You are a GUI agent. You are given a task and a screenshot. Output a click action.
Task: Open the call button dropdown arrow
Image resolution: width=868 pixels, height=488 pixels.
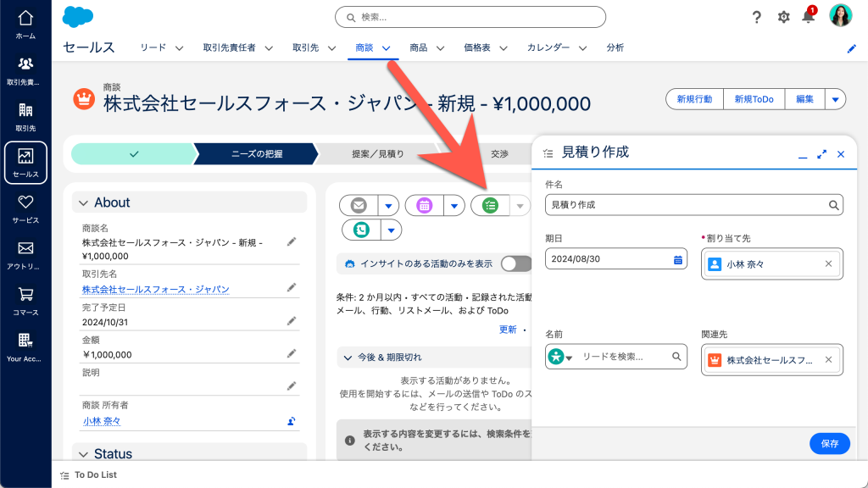pos(392,230)
